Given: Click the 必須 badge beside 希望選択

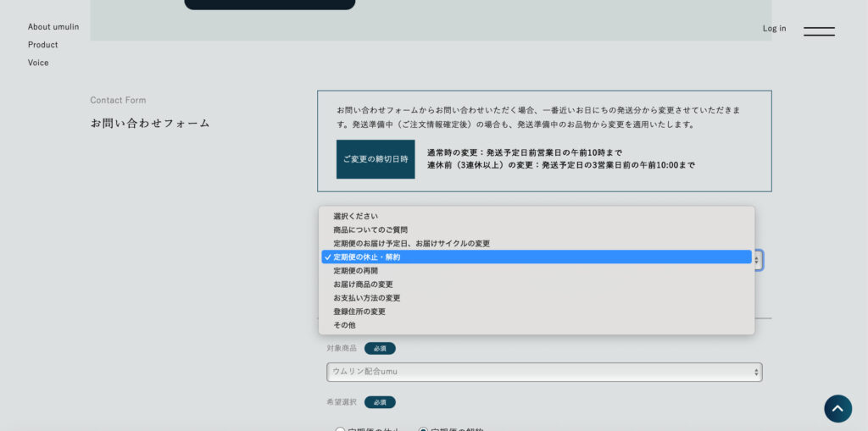Looking at the screenshot, I should [x=380, y=402].
